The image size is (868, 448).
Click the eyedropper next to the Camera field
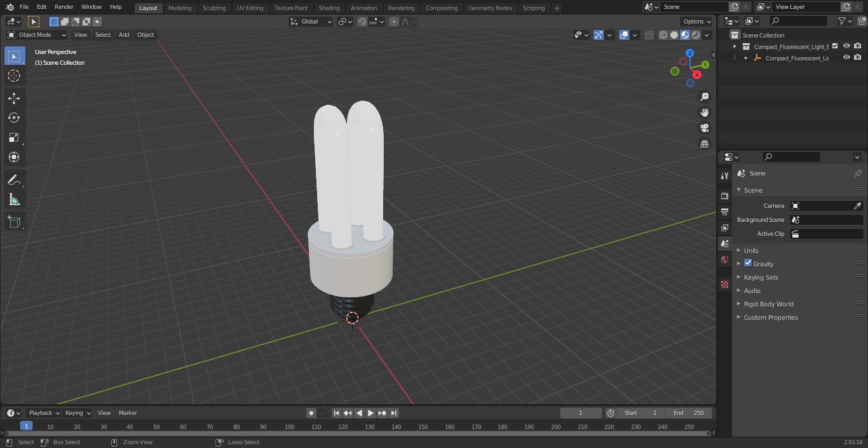click(857, 206)
